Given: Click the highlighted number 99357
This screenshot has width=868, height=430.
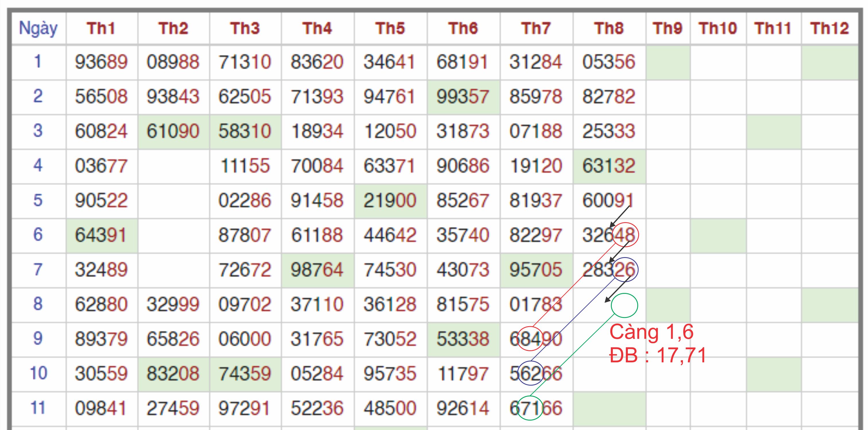Looking at the screenshot, I should [x=463, y=97].
